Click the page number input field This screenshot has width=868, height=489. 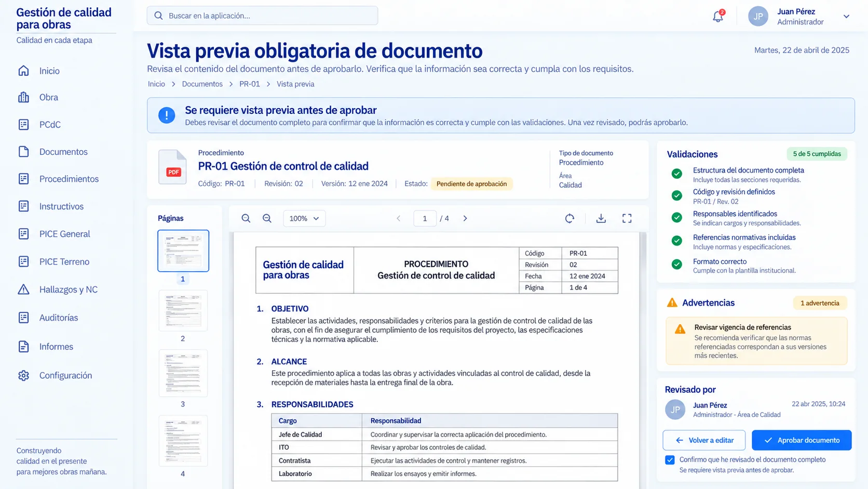425,218
